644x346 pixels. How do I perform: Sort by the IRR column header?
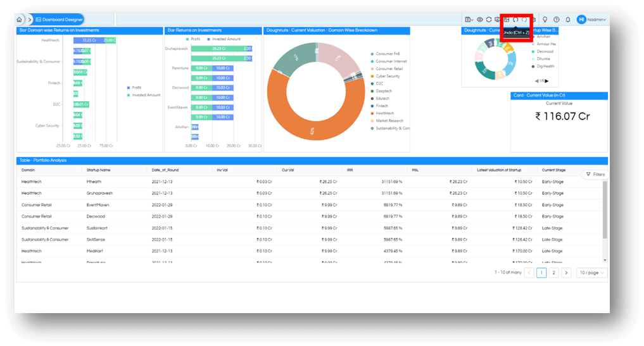[350, 170]
